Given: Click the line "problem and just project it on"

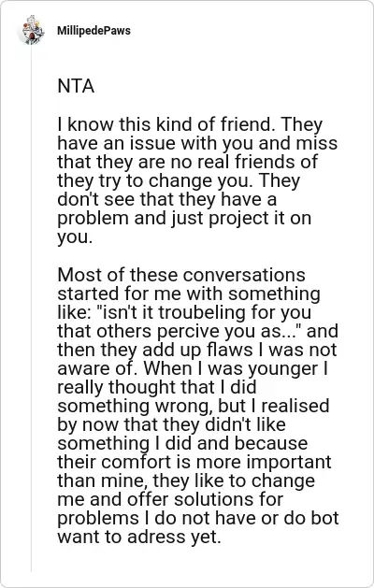Looking at the screenshot, I should [184, 218].
